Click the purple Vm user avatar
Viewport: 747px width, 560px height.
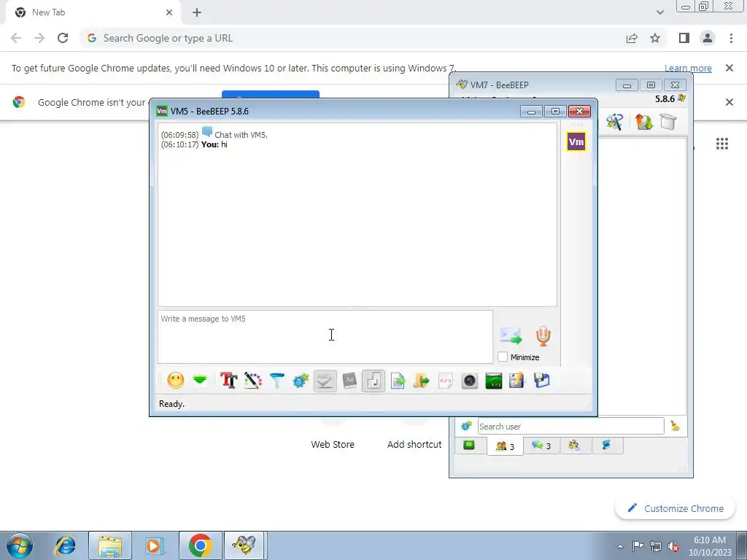click(x=576, y=141)
